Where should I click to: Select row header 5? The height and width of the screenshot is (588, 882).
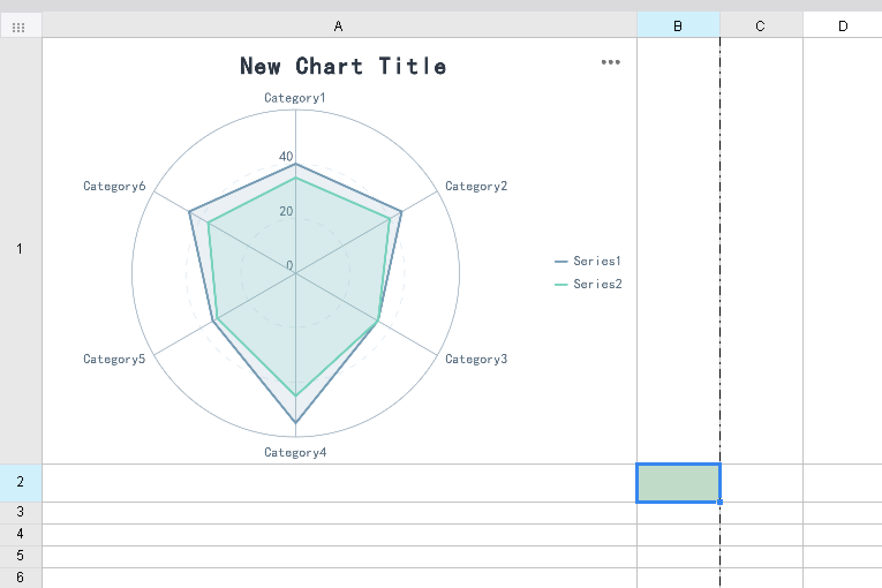[19, 556]
